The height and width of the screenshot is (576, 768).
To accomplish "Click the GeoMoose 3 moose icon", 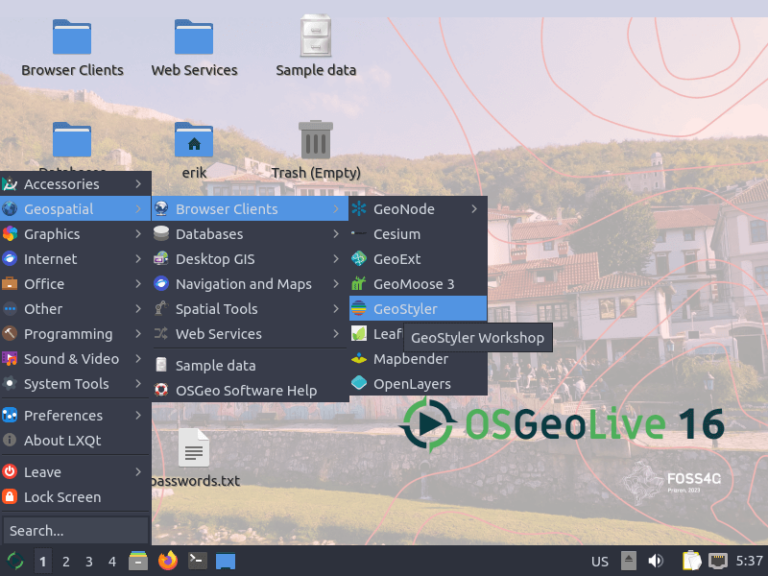I will (x=359, y=284).
